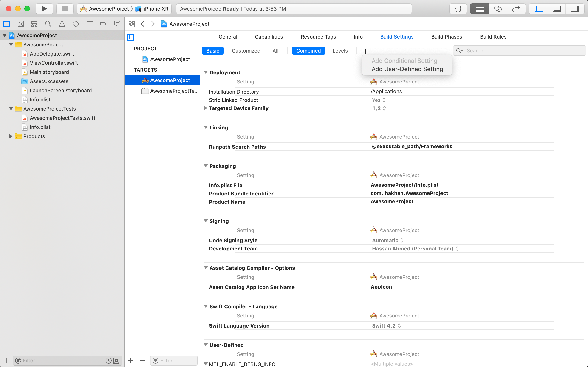Screen dimensions: 588x367
Task: Open the Swift Language Version dropdown
Action: click(386, 326)
